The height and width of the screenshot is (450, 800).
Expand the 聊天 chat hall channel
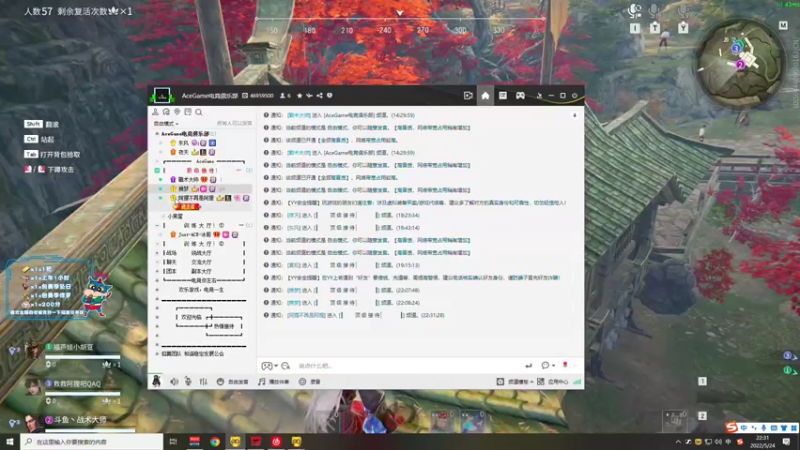point(157,262)
